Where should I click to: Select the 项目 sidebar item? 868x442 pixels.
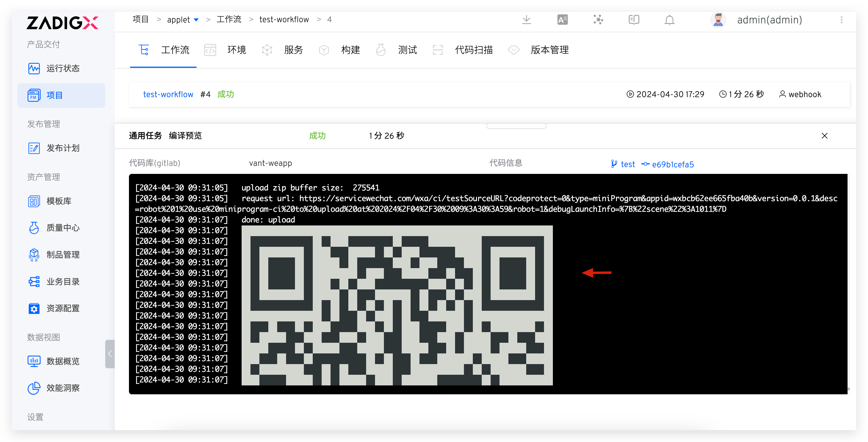pyautogui.click(x=61, y=95)
